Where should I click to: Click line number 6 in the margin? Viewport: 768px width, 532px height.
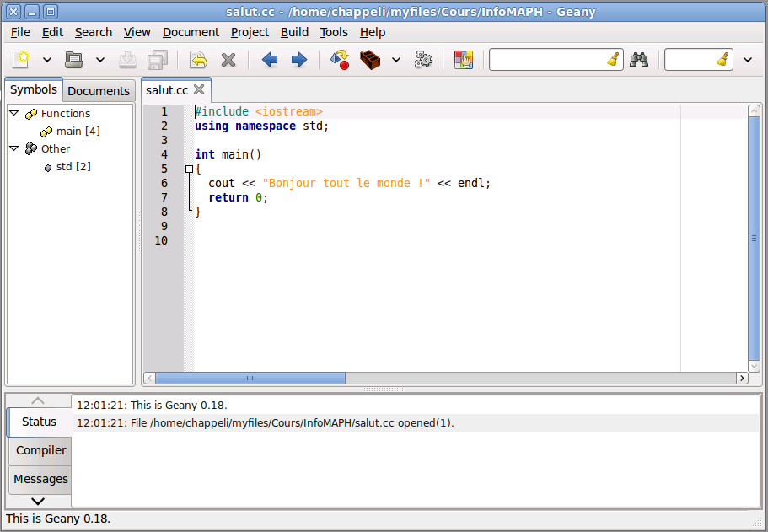pyautogui.click(x=164, y=183)
